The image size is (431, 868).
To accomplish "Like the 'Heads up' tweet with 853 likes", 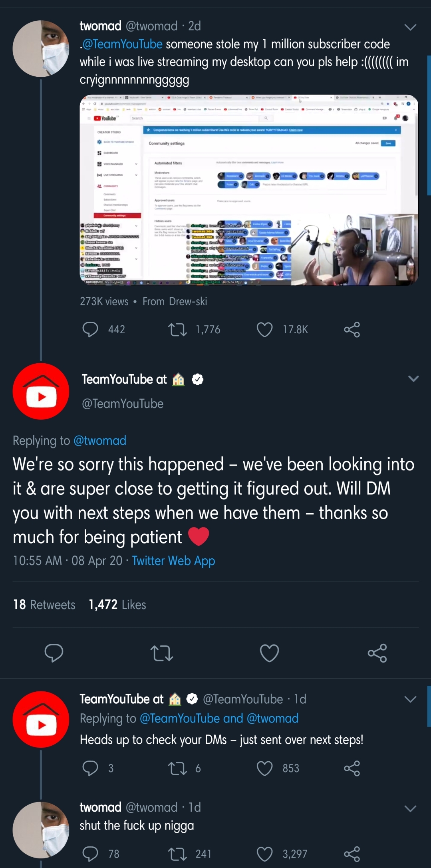I will tap(264, 768).
